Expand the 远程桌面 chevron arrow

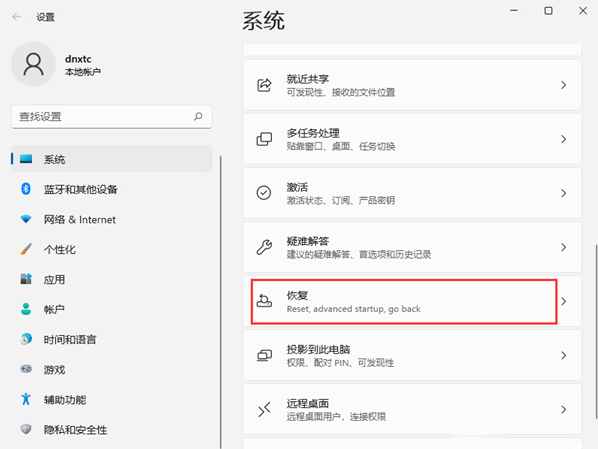point(564,410)
